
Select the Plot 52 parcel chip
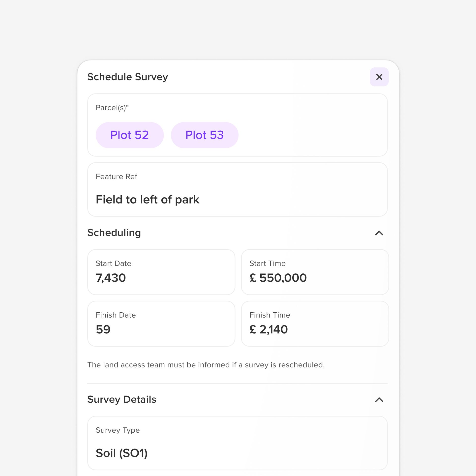(130, 135)
